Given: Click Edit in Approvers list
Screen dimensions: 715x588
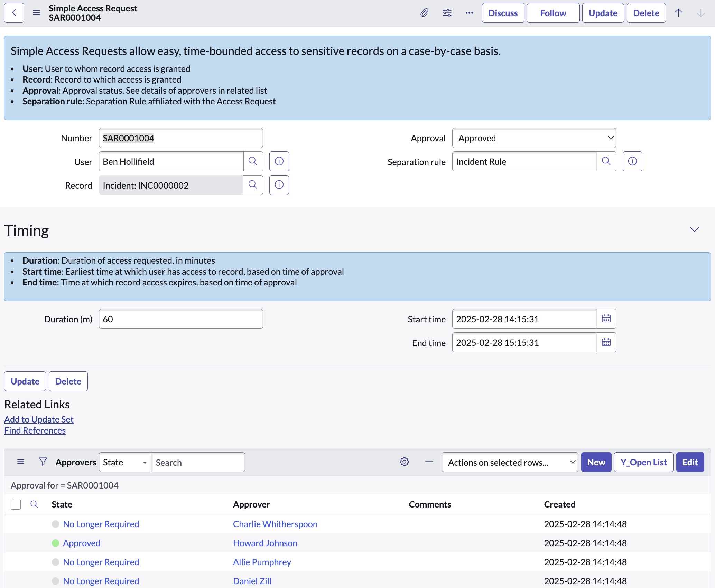Looking at the screenshot, I should click(690, 462).
